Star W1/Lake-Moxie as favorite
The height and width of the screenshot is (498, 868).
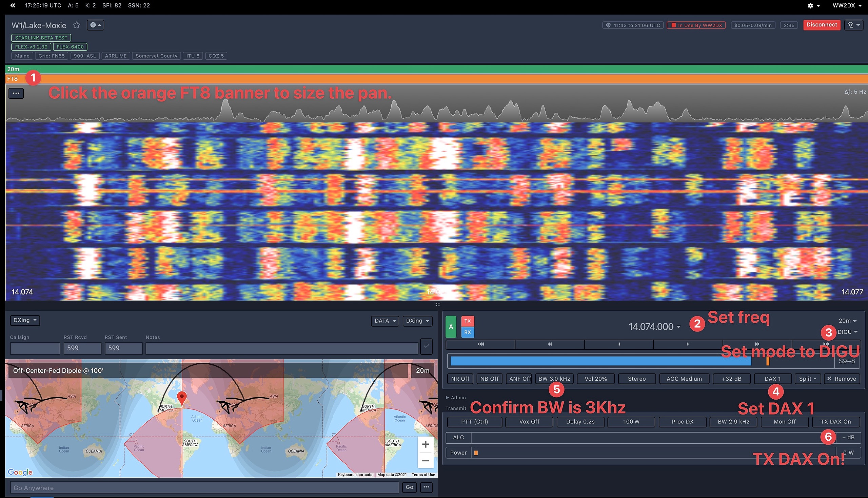[x=77, y=25]
